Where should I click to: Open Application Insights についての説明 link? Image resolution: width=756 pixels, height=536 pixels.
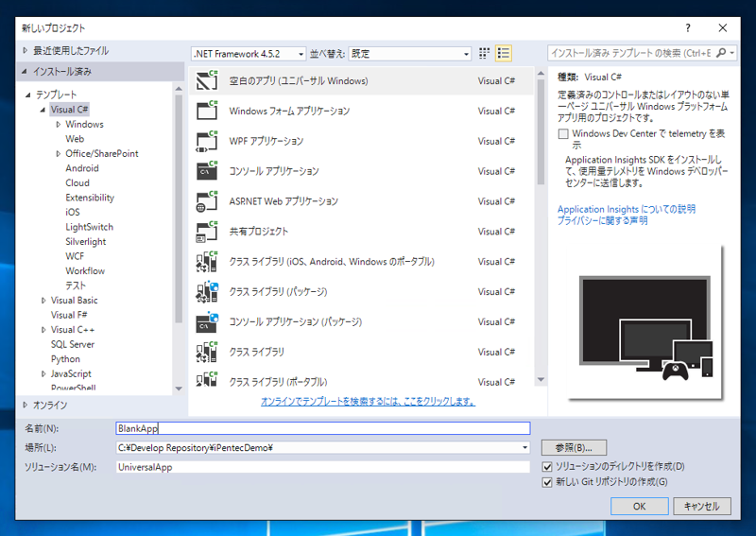pyautogui.click(x=627, y=209)
